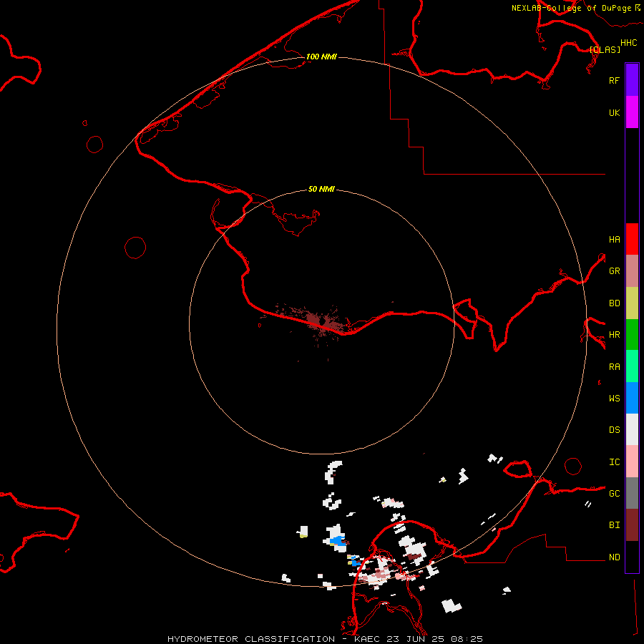This screenshot has width=644, height=644.
Task: Click the [CLAS] units label
Action: 605,49
